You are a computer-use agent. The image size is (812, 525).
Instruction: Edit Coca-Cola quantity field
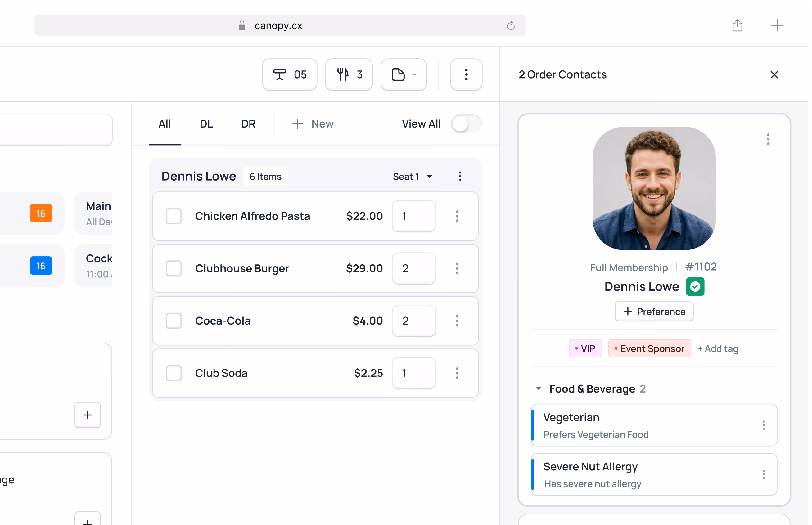[414, 321]
